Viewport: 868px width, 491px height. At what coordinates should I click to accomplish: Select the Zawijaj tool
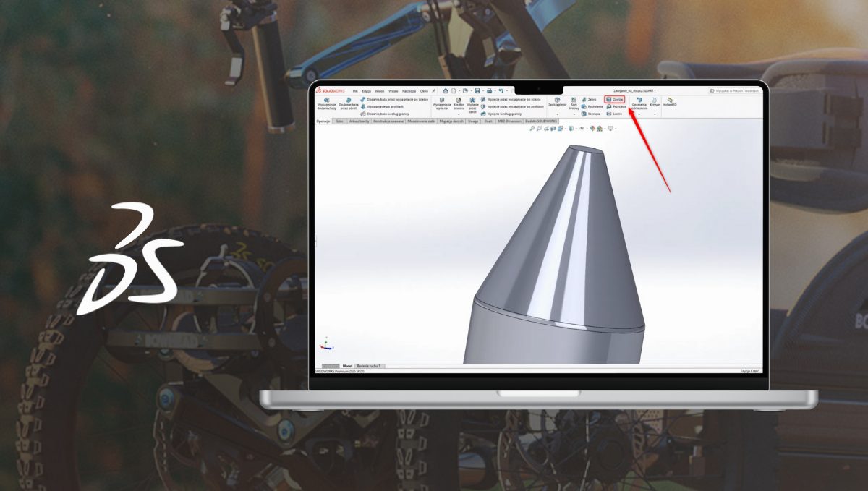point(615,99)
